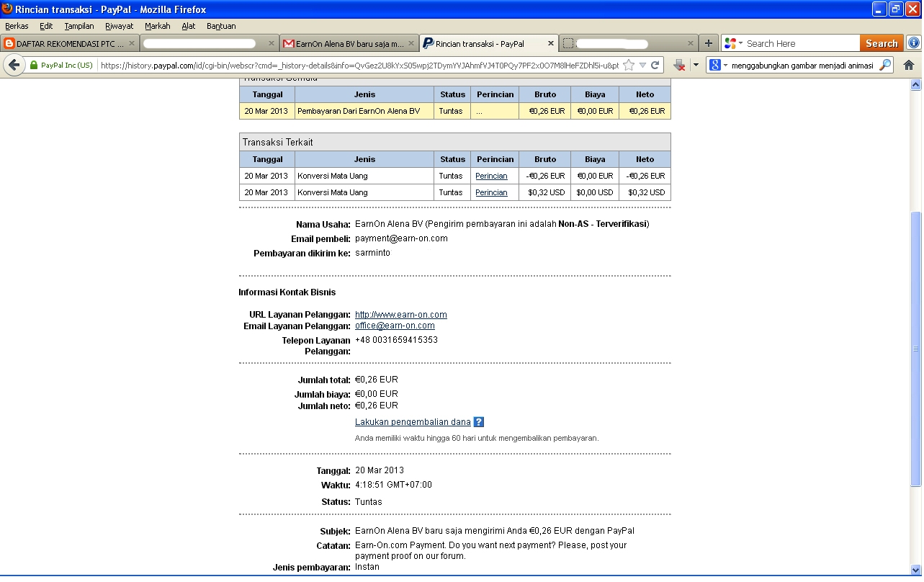924x582 pixels.
Task: Click the time value 4:18:51 GMT+07:00
Action: (x=393, y=485)
